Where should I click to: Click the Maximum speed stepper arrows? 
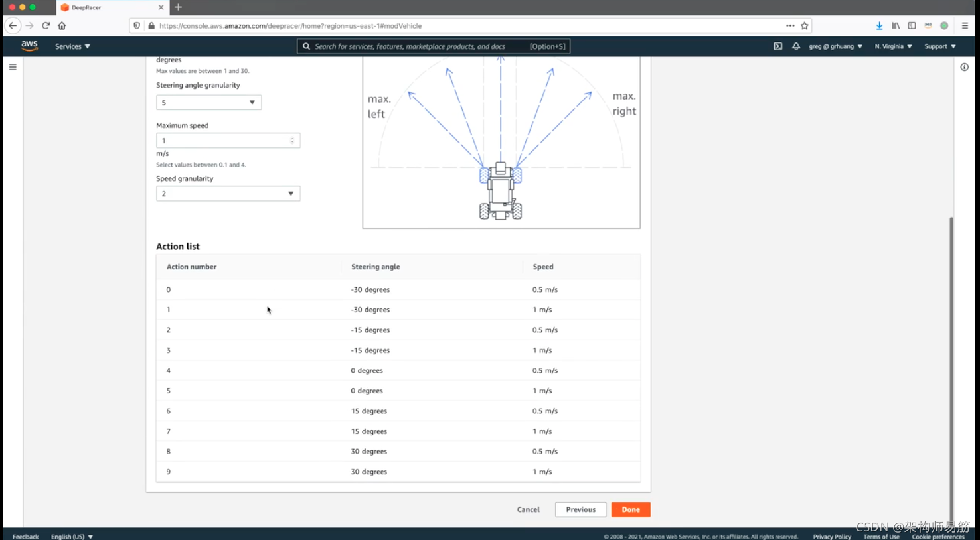[x=292, y=140]
